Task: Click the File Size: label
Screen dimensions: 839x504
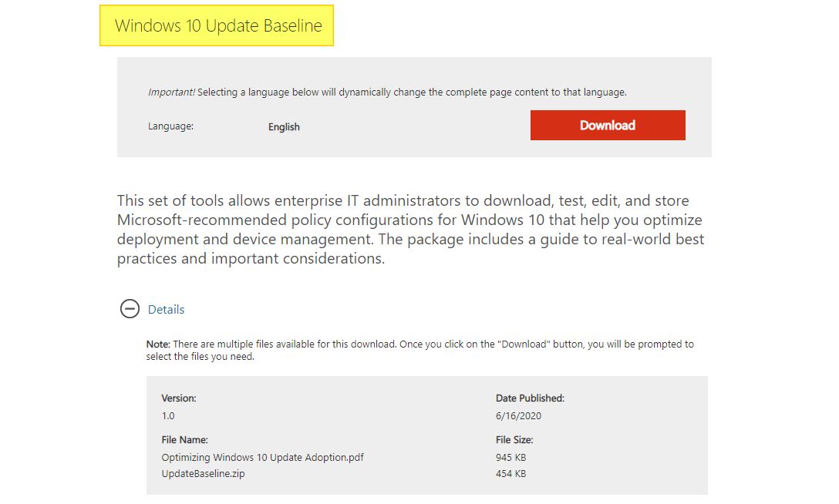Action: [514, 439]
